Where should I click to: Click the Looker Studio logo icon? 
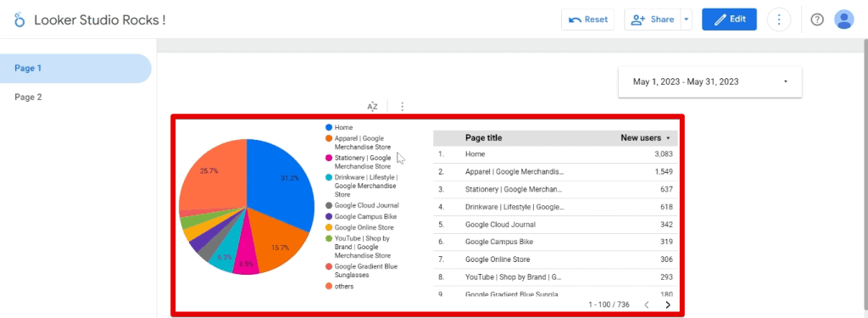pyautogui.click(x=19, y=20)
